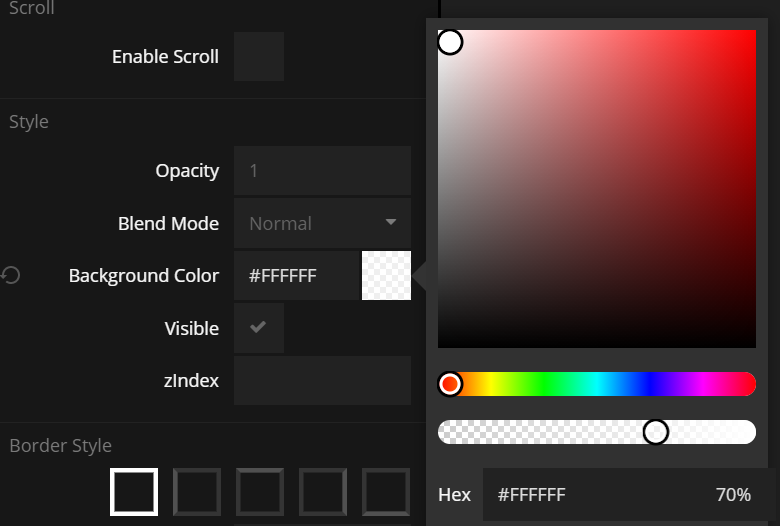
Task: Select the third border style icon
Action: click(x=260, y=492)
